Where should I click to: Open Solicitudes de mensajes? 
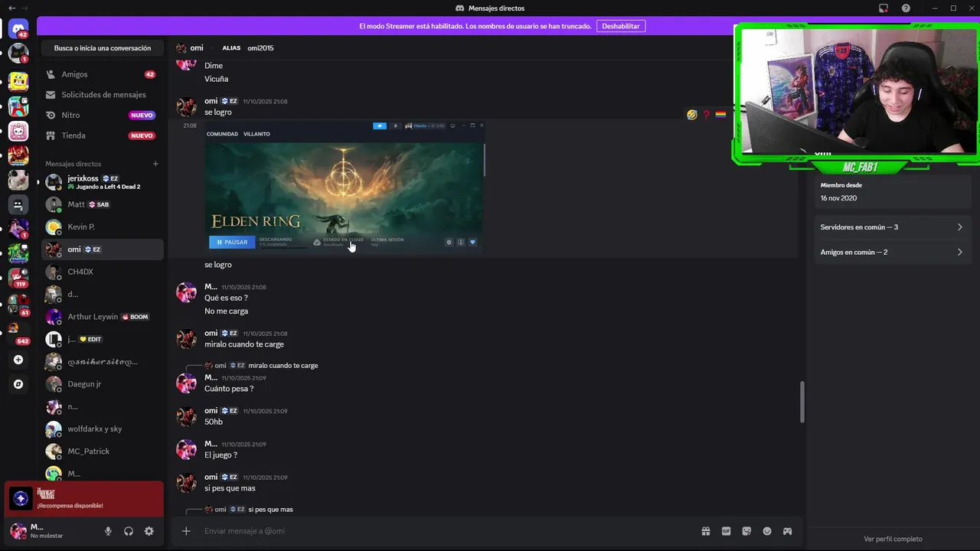tap(102, 95)
